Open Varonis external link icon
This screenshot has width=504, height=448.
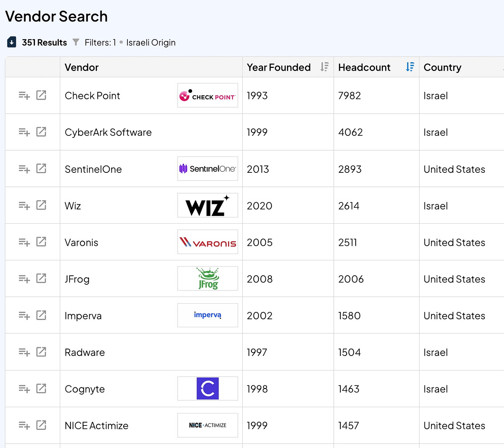pos(41,242)
